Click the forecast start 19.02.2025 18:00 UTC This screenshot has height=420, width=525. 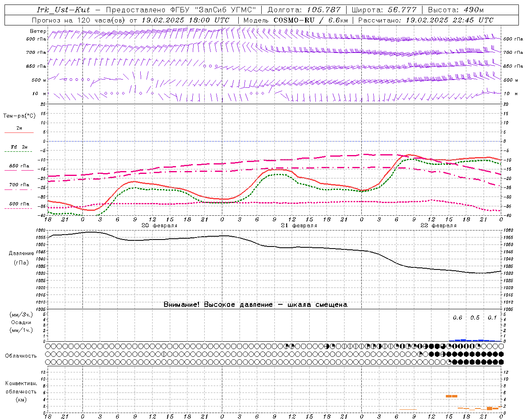point(185,20)
